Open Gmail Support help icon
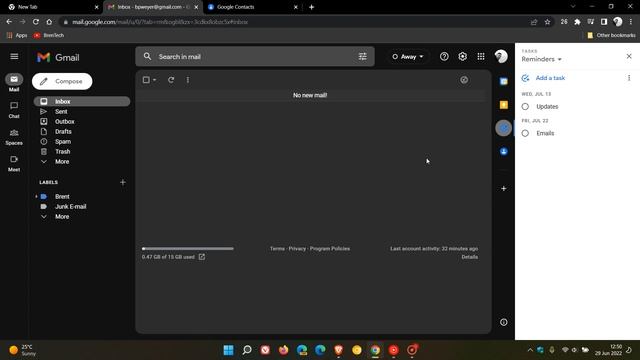Image resolution: width=640 pixels, height=360 pixels. 444,56
